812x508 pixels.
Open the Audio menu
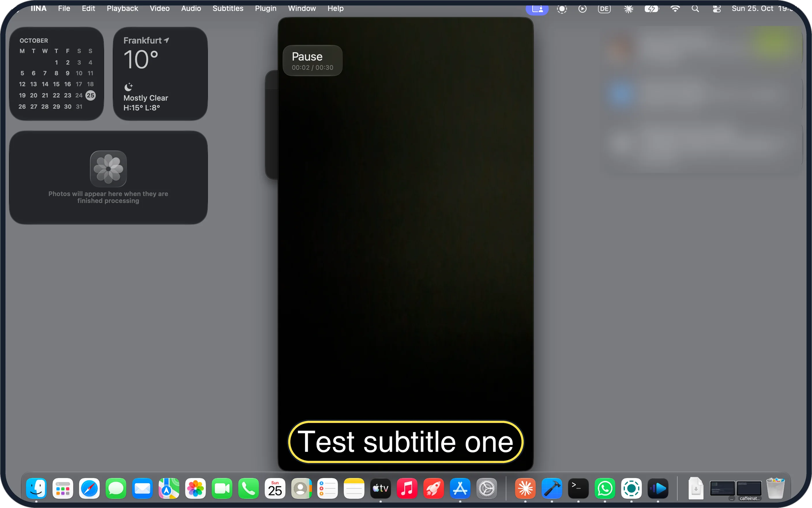pos(191,8)
